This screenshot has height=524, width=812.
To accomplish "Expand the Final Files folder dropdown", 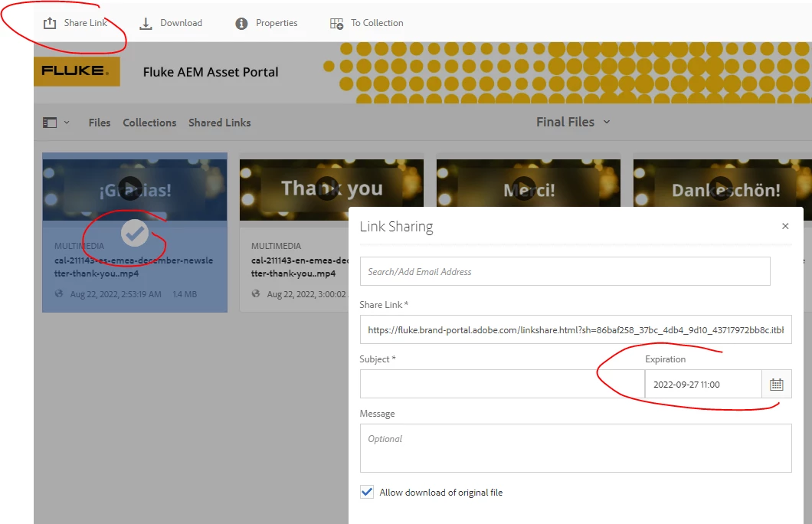I will (x=607, y=123).
